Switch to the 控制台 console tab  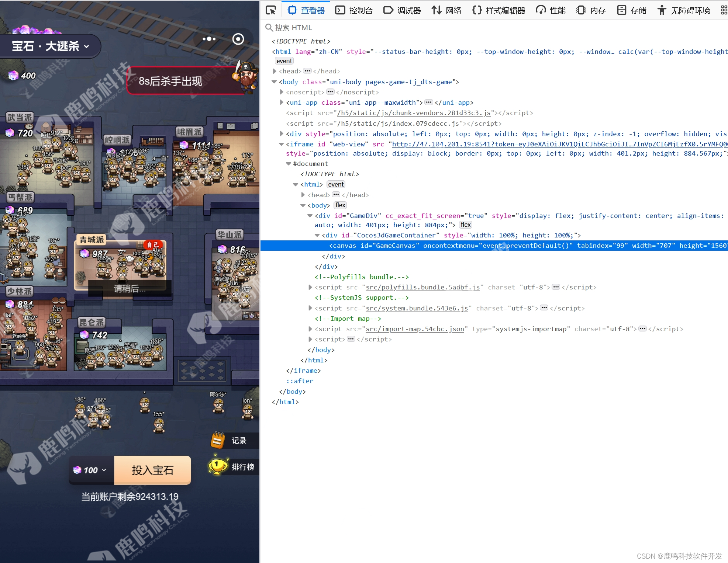(x=354, y=10)
